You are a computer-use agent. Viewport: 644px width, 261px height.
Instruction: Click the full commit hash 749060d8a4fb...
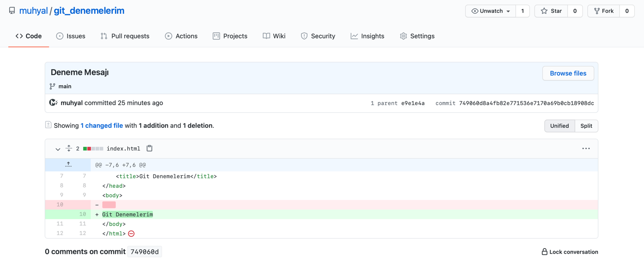point(526,103)
